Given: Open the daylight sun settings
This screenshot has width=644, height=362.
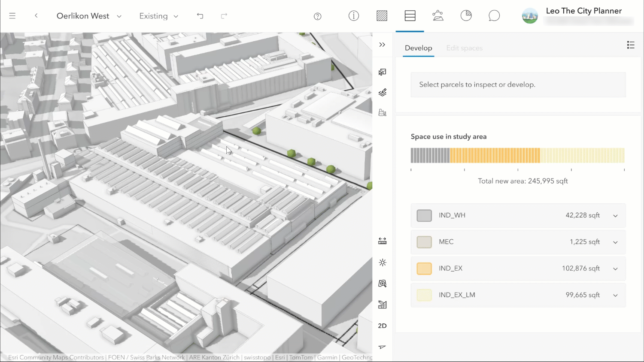Looking at the screenshot, I should [x=382, y=262].
